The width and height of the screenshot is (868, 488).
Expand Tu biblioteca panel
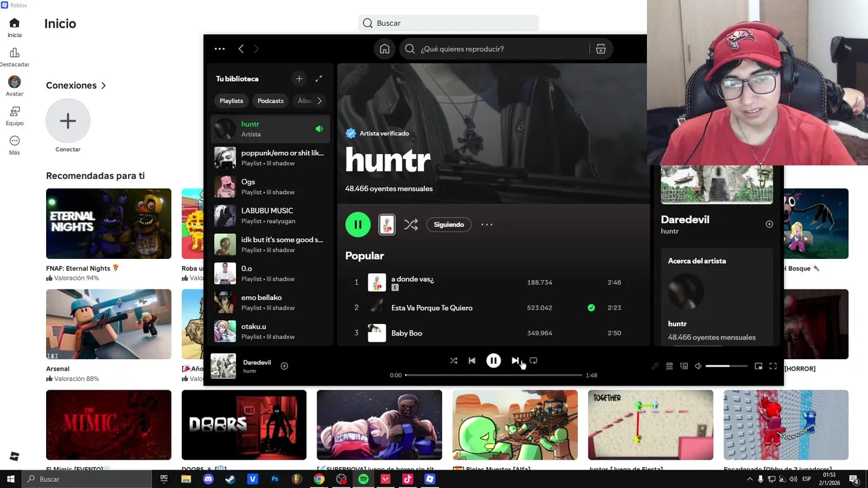pyautogui.click(x=319, y=79)
